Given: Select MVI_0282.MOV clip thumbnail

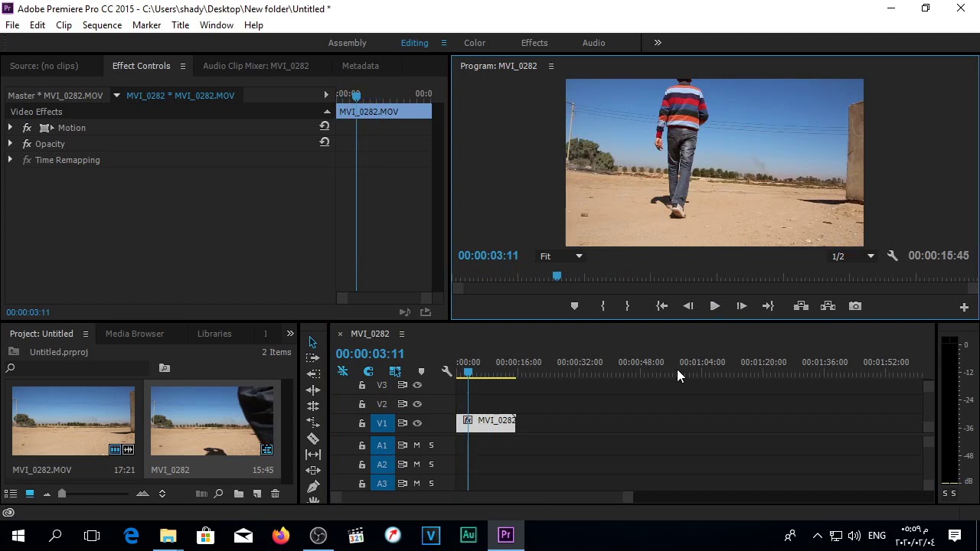Looking at the screenshot, I should [x=73, y=421].
